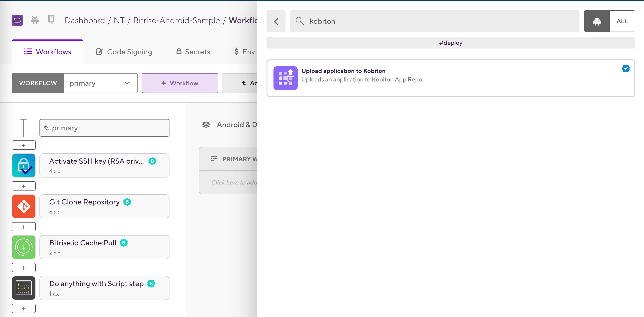Click the 'Click here to add' description text

click(234, 182)
